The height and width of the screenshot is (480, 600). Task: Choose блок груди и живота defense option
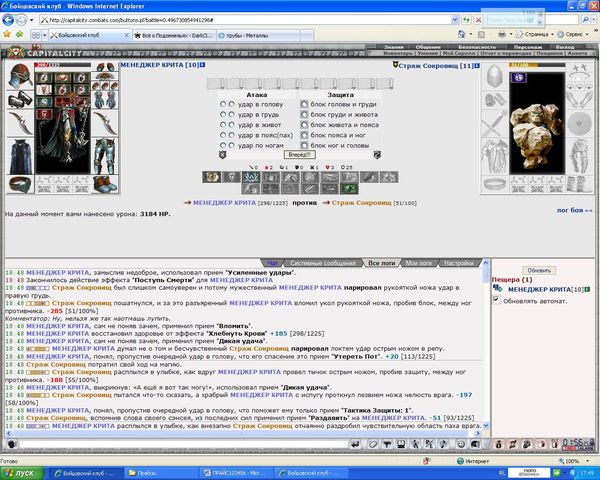pyautogui.click(x=304, y=114)
